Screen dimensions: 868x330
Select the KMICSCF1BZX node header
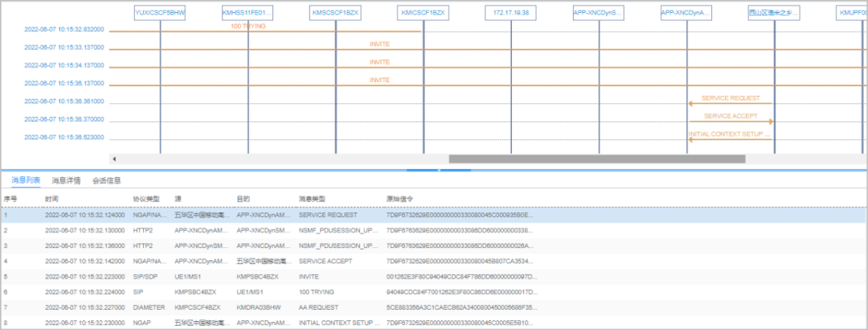point(424,12)
